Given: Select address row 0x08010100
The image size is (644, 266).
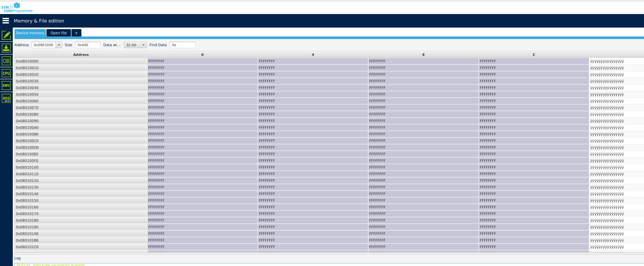Looking at the screenshot, I should tap(81, 167).
